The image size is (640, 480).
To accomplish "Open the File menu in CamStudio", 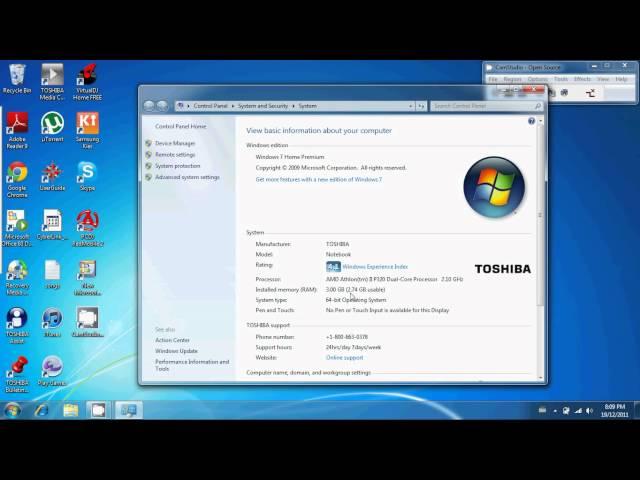I will click(x=493, y=79).
